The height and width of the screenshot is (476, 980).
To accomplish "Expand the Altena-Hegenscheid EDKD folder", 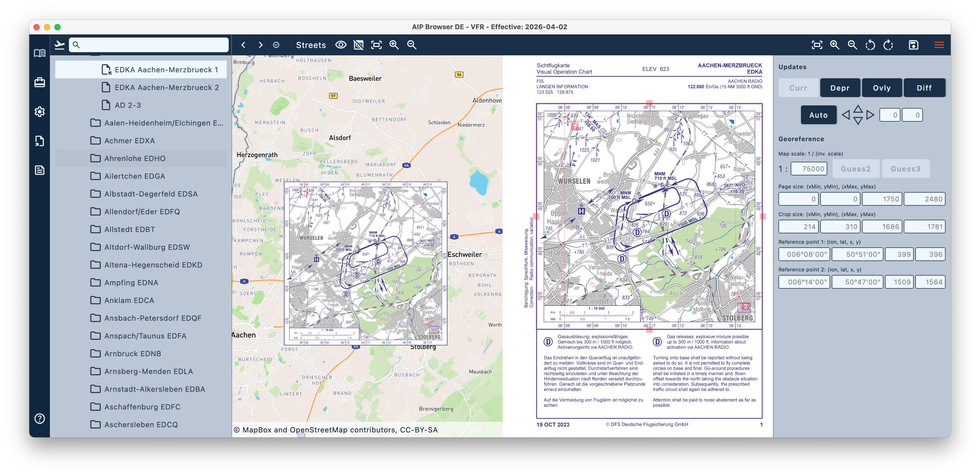I will pos(141,265).
